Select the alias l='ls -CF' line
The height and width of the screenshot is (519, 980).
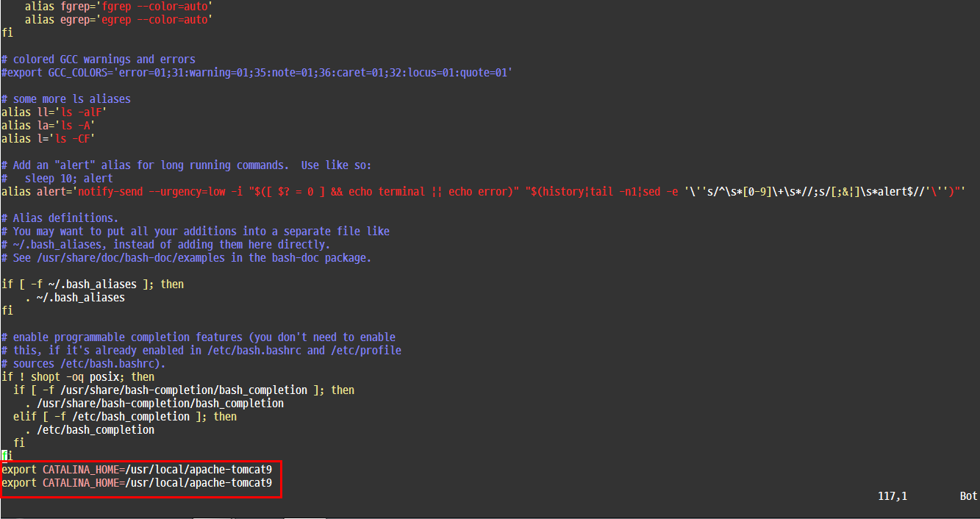49,138
